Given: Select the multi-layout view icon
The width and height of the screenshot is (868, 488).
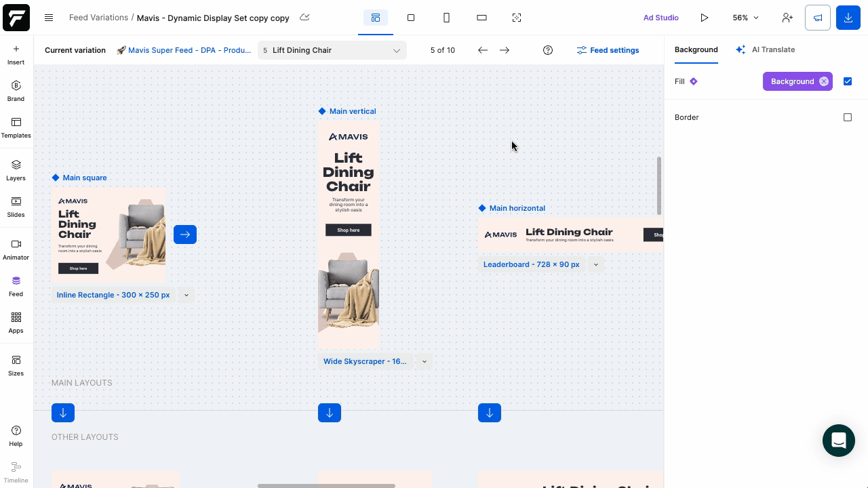Looking at the screenshot, I should point(375,18).
